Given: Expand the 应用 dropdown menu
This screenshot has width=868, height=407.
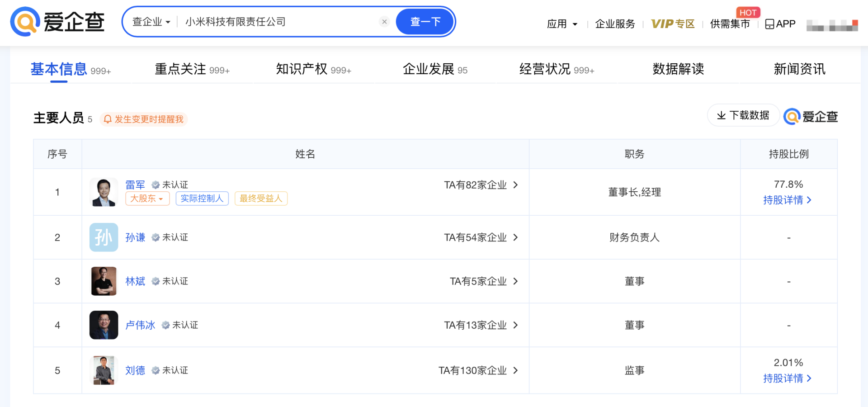Looking at the screenshot, I should tap(562, 24).
